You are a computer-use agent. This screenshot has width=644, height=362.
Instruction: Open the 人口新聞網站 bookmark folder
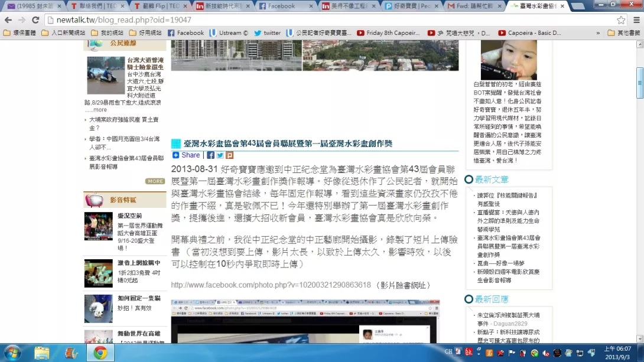pos(63,33)
